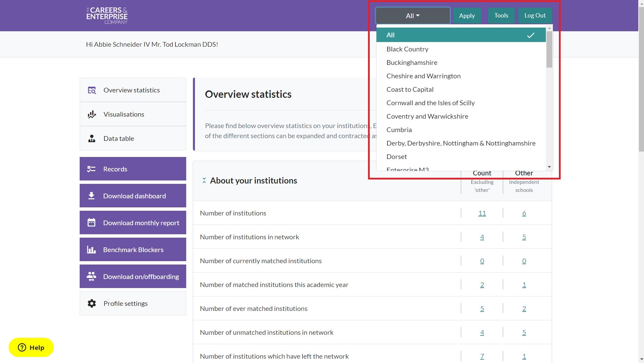Click the on/offboarding people icon
644x363 pixels.
[x=91, y=276]
